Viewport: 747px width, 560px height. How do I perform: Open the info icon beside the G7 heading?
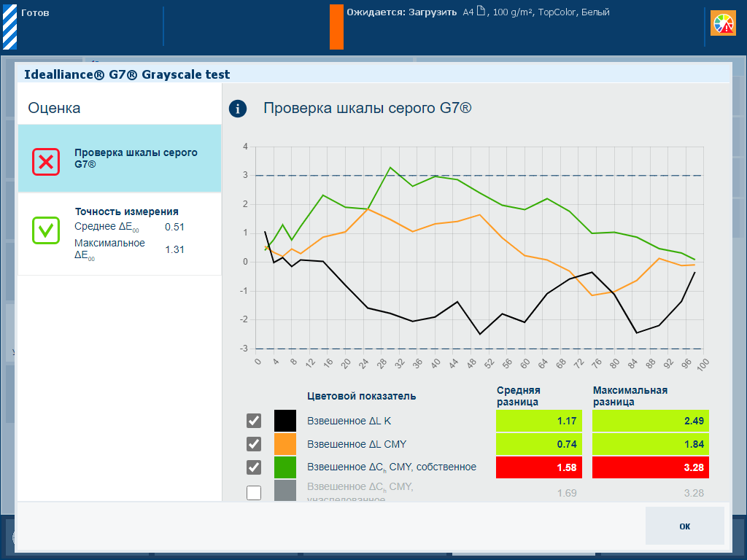point(238,109)
